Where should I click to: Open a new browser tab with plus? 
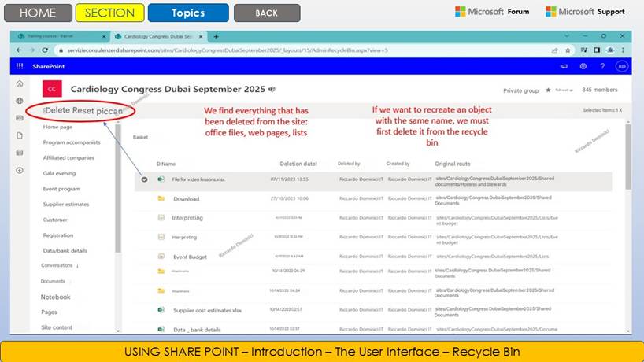tap(216, 36)
